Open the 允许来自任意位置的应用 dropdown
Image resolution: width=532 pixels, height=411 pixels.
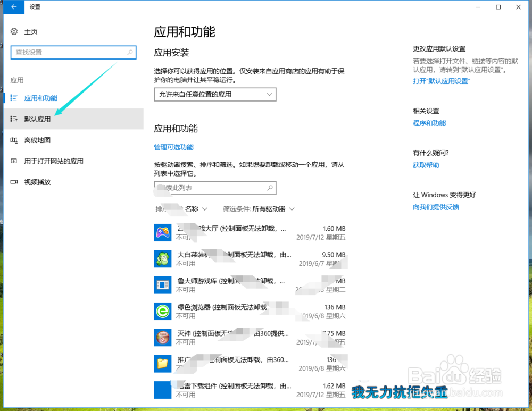[215, 94]
